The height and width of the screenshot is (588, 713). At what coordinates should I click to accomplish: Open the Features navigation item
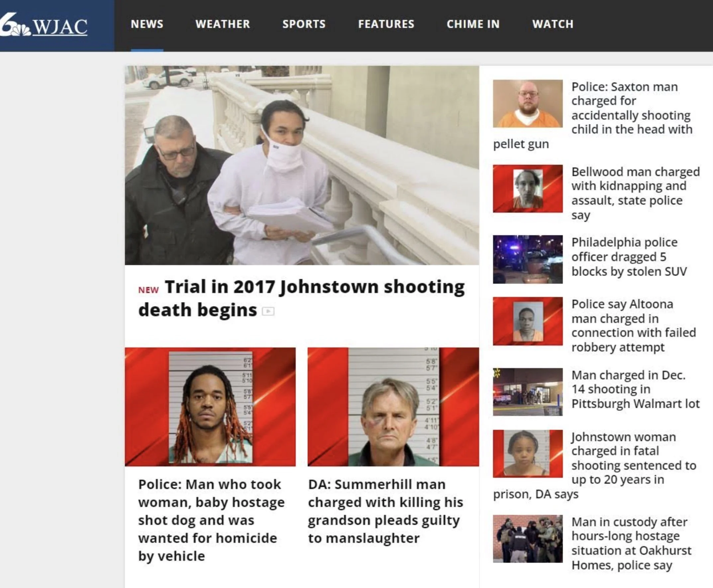point(386,24)
